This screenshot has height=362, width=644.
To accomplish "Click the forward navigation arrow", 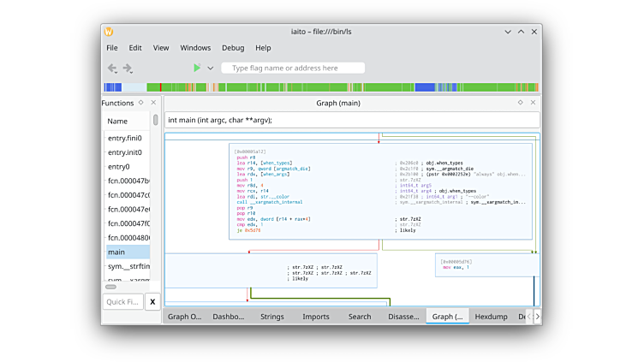I will coord(128,68).
